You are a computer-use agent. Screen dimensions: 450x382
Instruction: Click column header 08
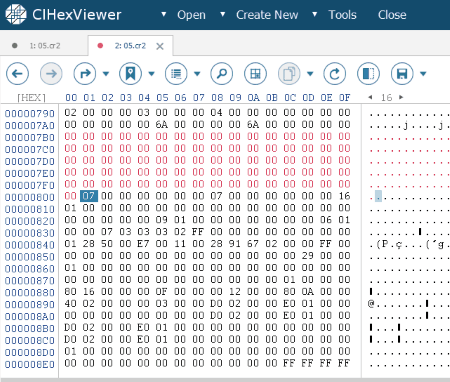coord(217,98)
